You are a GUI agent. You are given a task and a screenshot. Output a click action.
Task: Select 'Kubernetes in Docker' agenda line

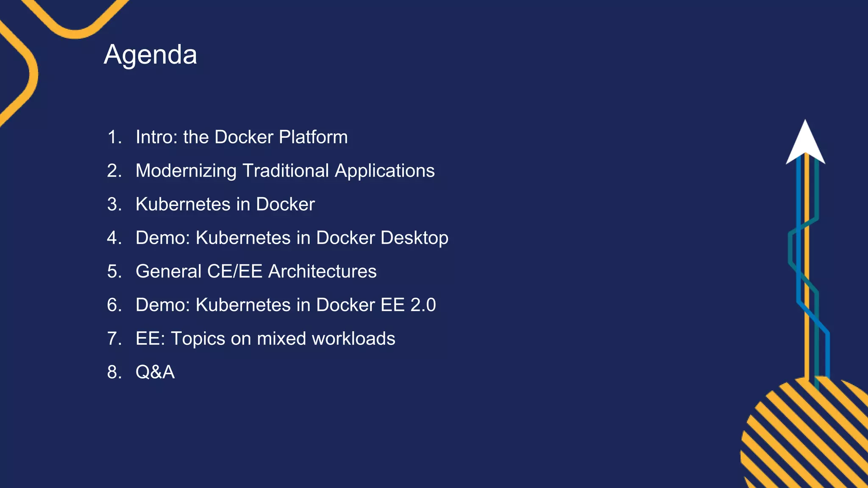[225, 204]
